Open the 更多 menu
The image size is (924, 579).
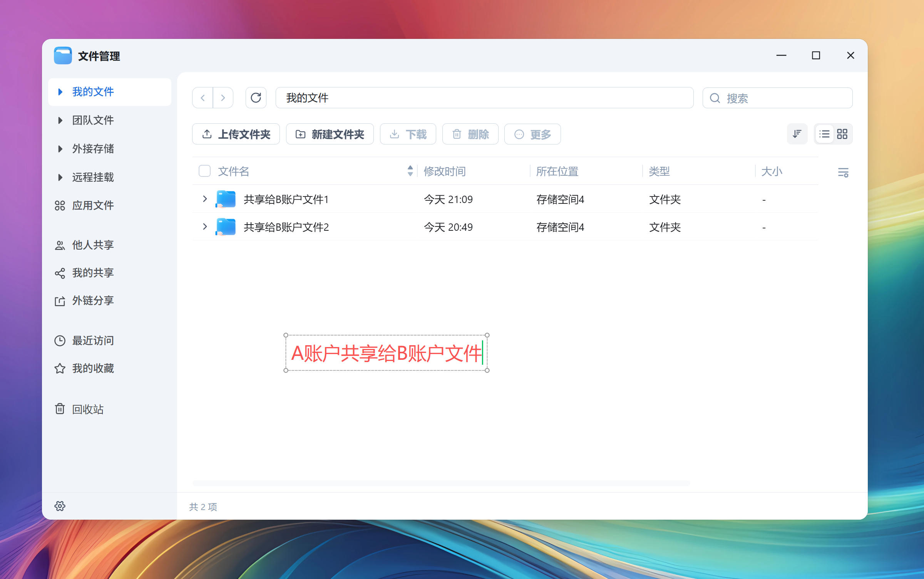(532, 134)
